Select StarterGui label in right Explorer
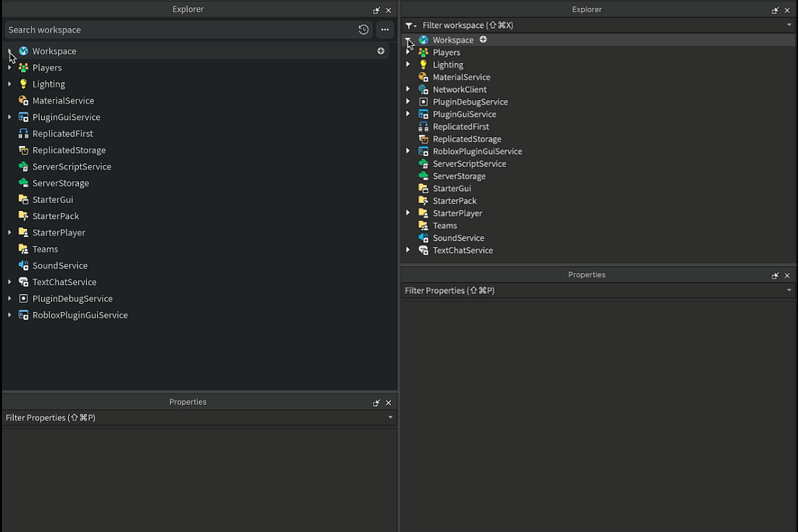The height and width of the screenshot is (532, 798). [x=452, y=188]
